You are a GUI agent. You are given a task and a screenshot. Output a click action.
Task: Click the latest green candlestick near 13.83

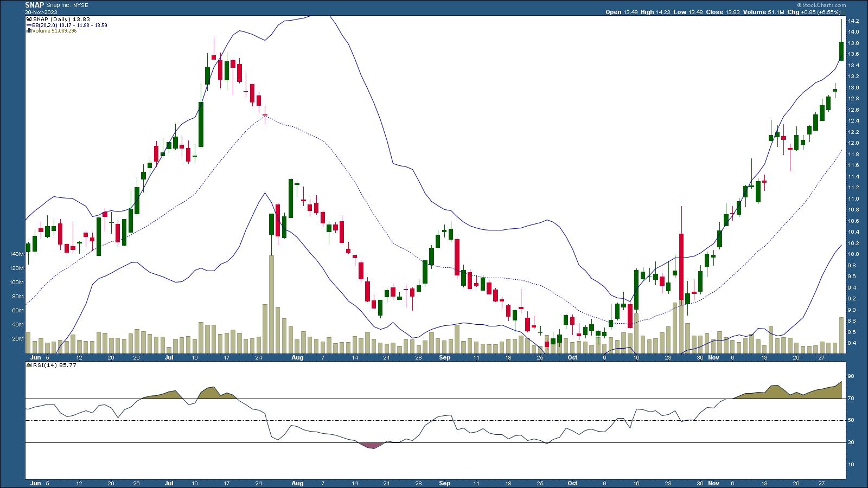click(841, 51)
